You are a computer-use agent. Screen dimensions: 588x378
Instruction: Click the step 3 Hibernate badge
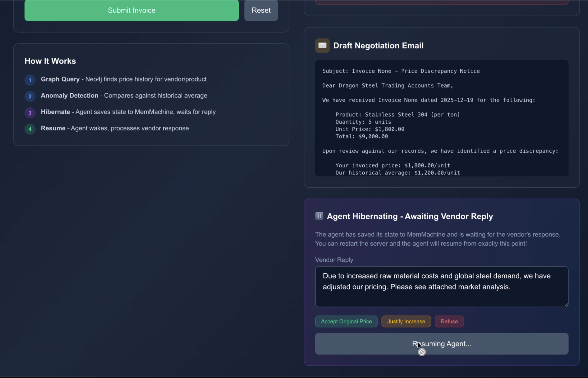[x=30, y=113]
